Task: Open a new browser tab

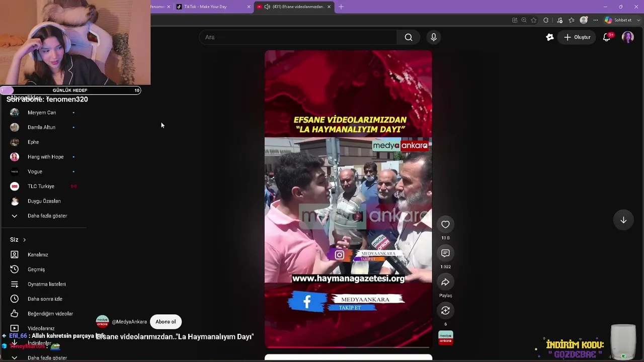Action: 341,7
